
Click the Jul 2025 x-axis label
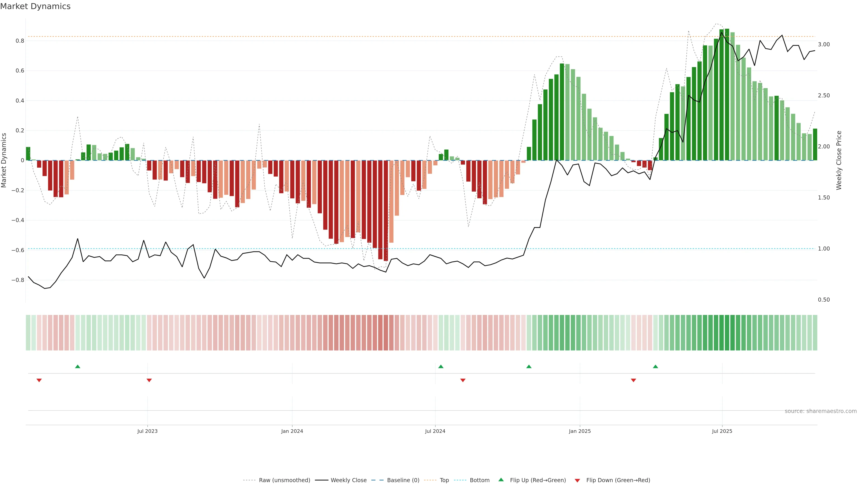coord(722,431)
